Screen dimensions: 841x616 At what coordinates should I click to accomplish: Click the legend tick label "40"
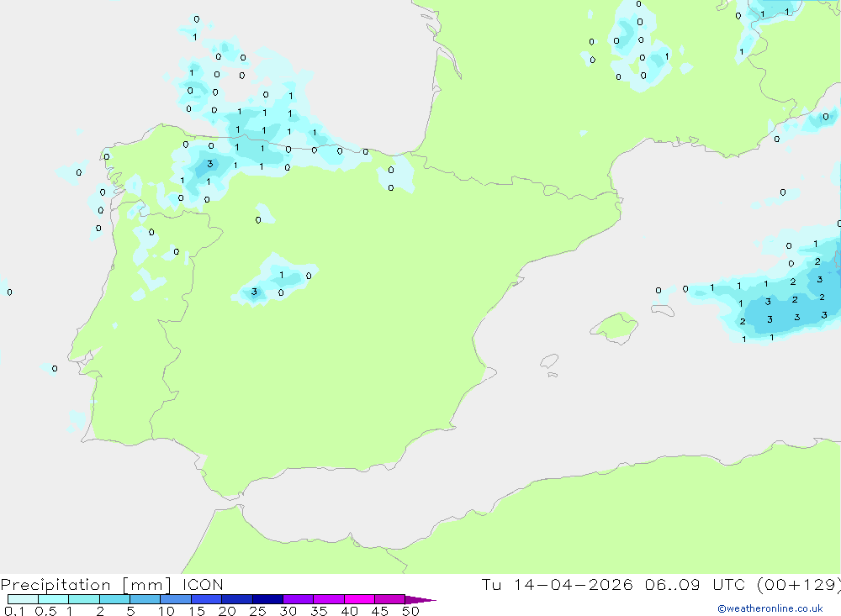pyautogui.click(x=350, y=611)
